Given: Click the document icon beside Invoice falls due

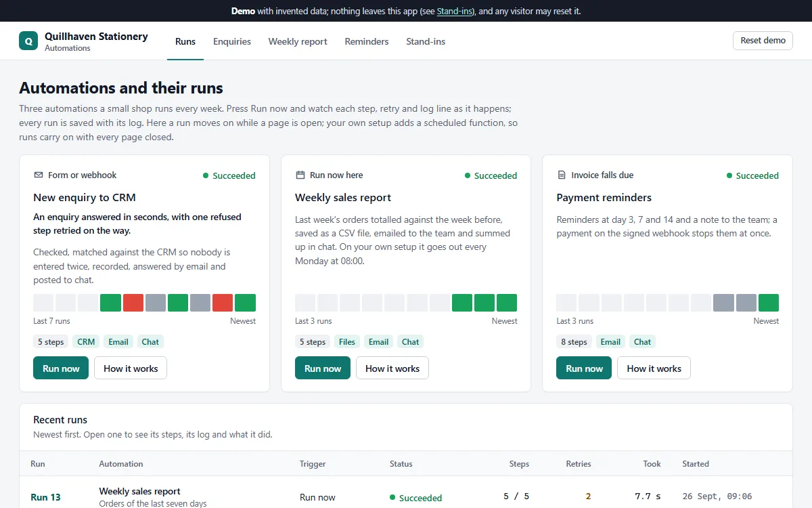Looking at the screenshot, I should click(x=562, y=175).
